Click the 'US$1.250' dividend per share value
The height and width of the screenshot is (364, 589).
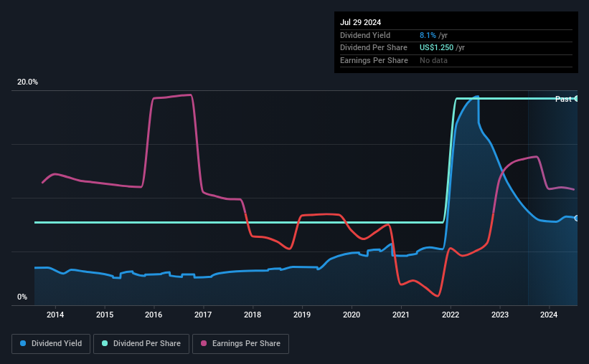pos(436,48)
